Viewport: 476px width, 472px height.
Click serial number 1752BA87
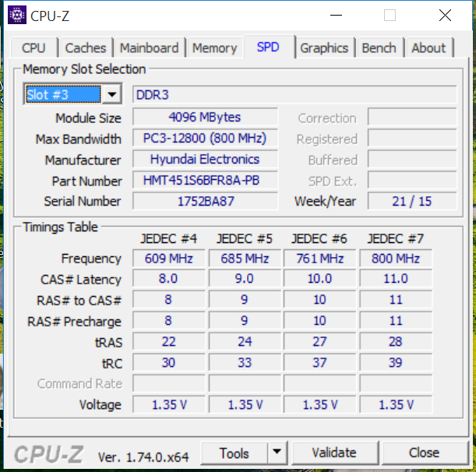coord(205,201)
